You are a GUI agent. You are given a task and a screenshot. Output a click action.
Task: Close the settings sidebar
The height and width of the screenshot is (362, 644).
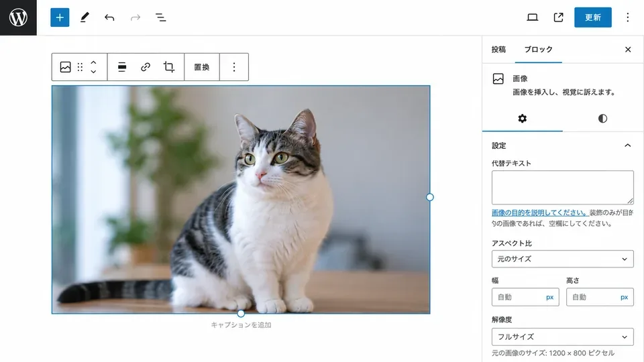click(628, 49)
